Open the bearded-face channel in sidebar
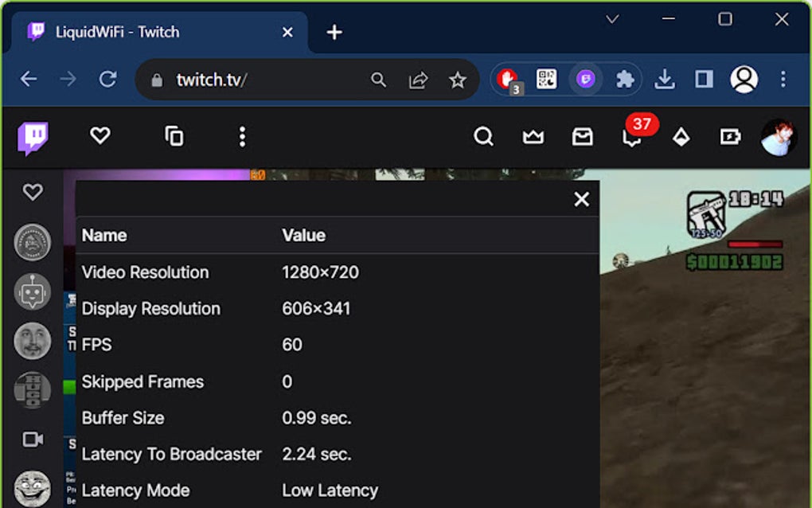 tap(33, 341)
